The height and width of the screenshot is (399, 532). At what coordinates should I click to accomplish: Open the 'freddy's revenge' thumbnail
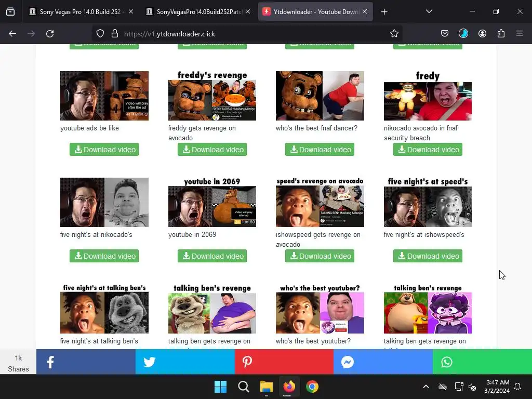(x=212, y=96)
